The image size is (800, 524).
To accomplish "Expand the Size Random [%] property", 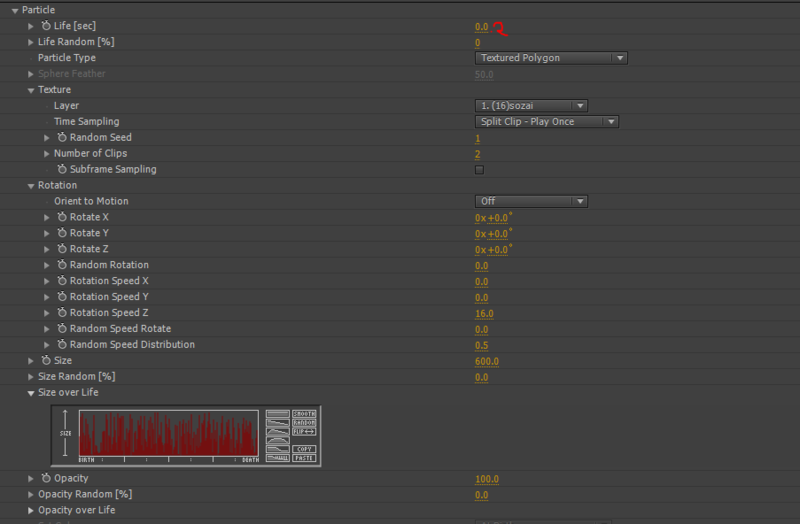I will coord(31,377).
